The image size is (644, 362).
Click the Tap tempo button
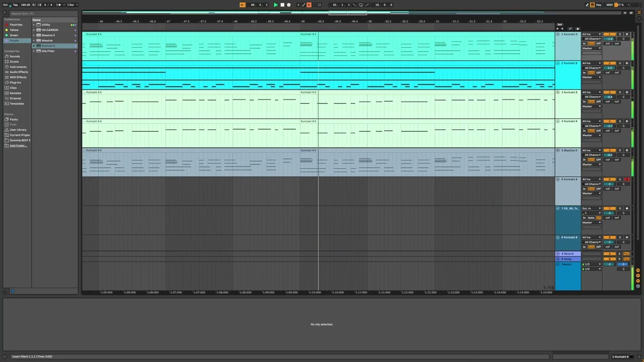[15, 5]
